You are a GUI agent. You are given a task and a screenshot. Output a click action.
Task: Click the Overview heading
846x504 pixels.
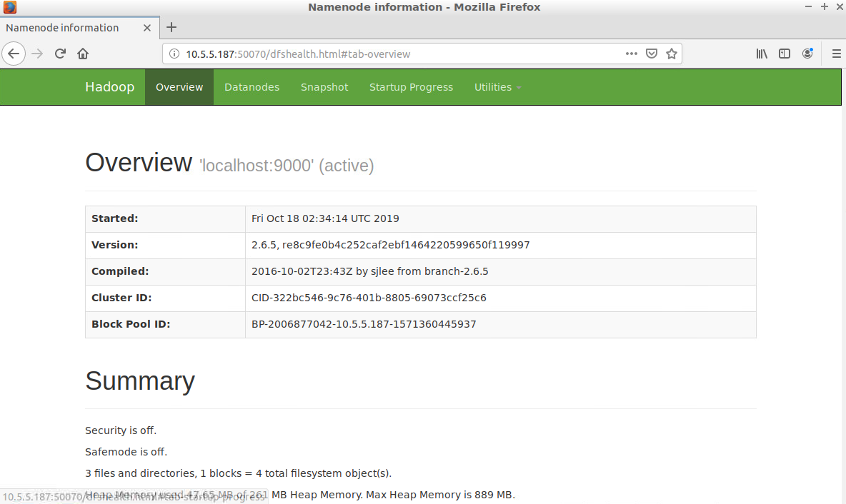[139, 163]
